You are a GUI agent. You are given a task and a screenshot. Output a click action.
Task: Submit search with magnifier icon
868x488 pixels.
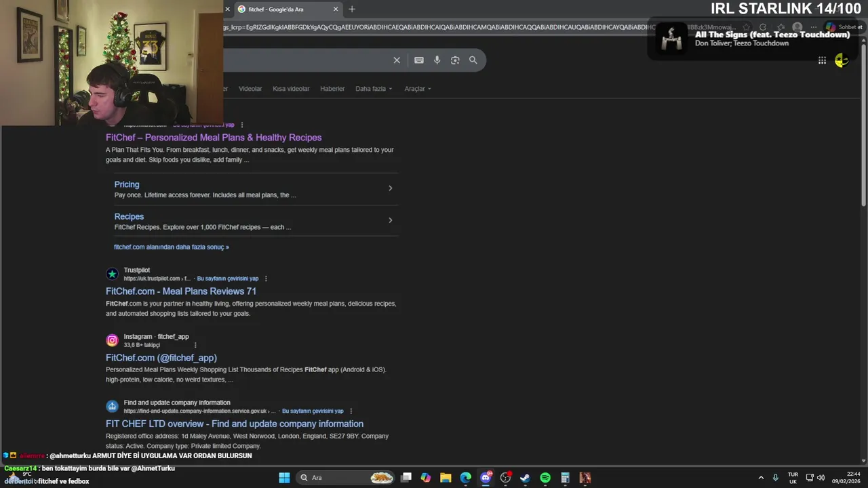pyautogui.click(x=473, y=60)
